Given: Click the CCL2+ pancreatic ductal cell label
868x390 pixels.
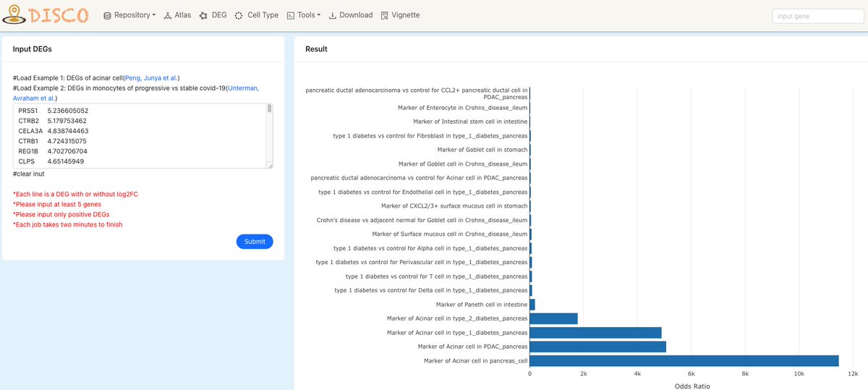Looking at the screenshot, I should tap(417, 93).
